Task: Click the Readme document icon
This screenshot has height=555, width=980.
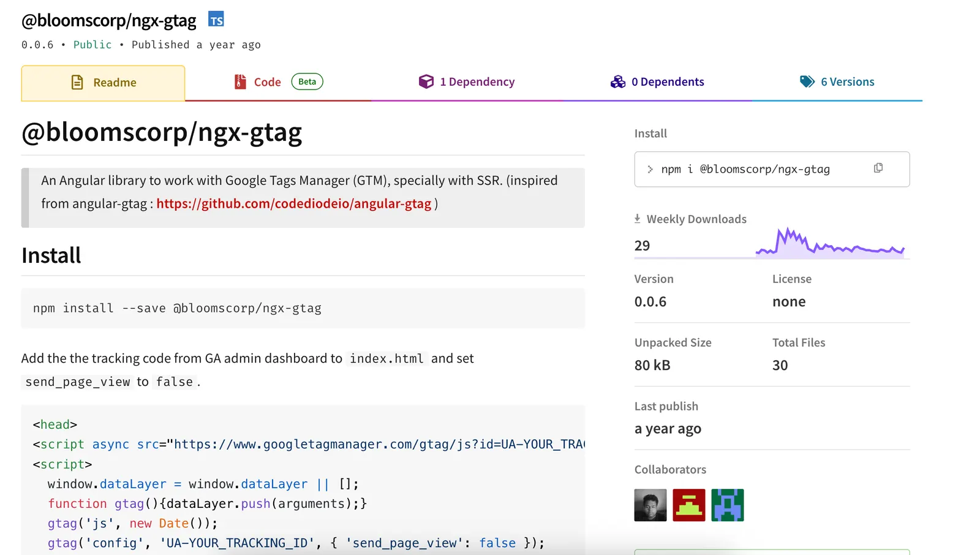Action: coord(77,82)
